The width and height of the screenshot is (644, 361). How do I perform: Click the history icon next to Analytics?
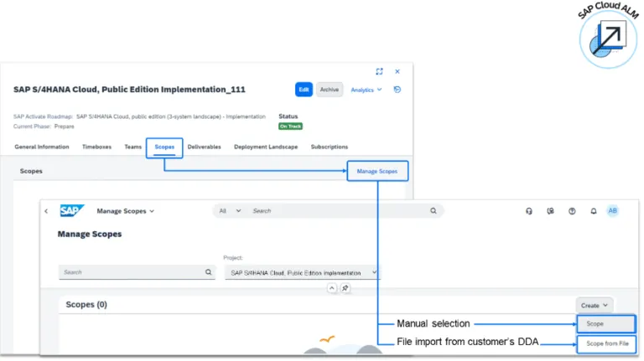point(397,90)
